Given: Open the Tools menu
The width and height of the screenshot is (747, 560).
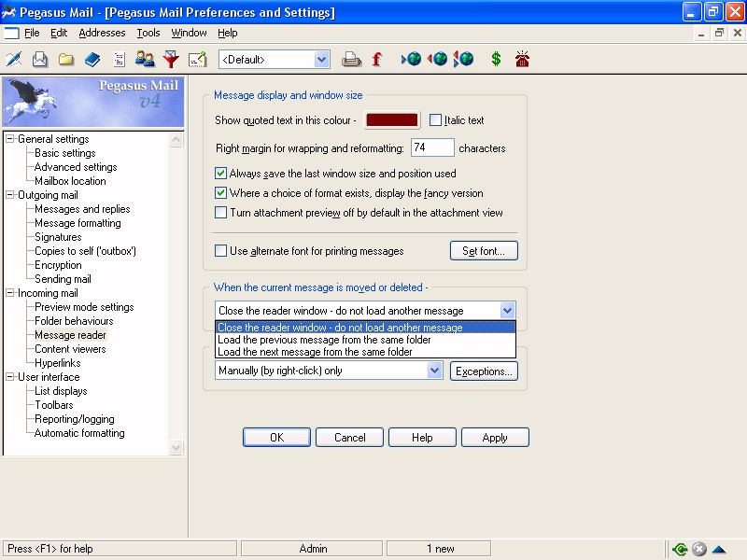Looking at the screenshot, I should click(148, 33).
